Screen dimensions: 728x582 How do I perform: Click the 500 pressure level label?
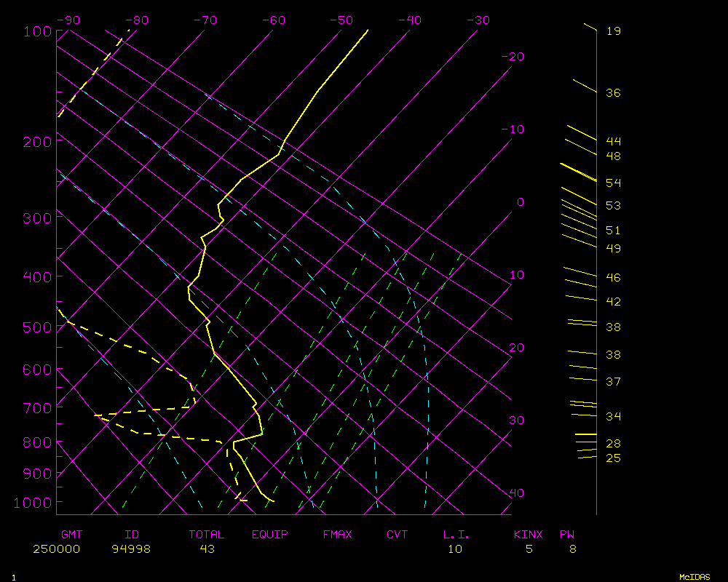37,327
